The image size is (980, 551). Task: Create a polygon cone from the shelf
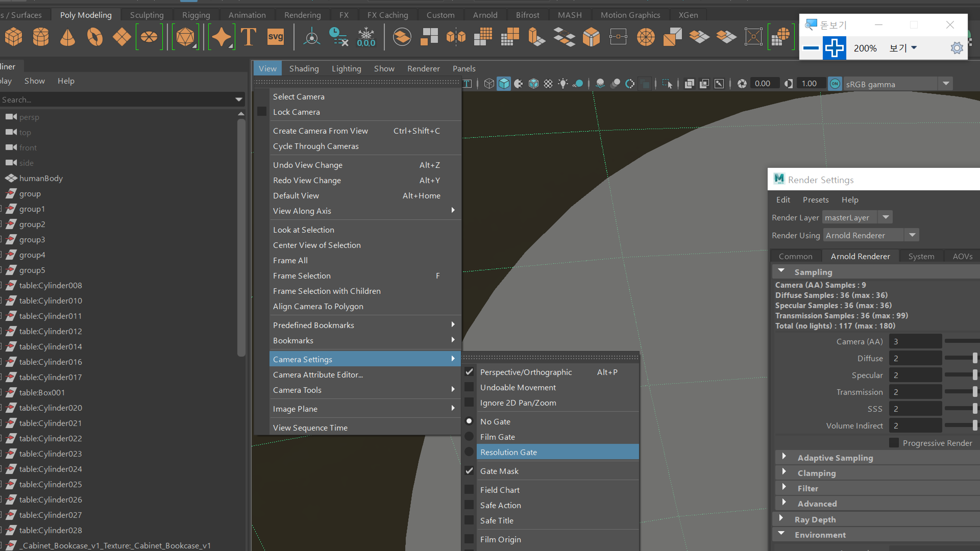68,36
